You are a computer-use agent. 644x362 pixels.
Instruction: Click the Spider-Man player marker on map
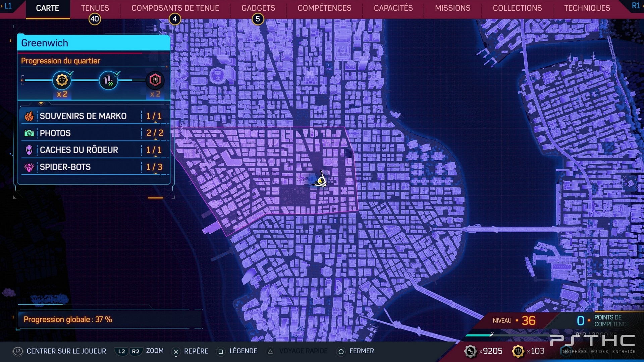[x=321, y=180]
